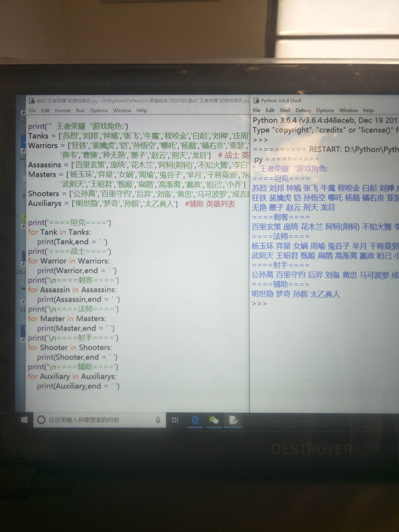Screen dimensions: 399x532
Task: Open Edit menu in editor window
Action: click(45, 110)
